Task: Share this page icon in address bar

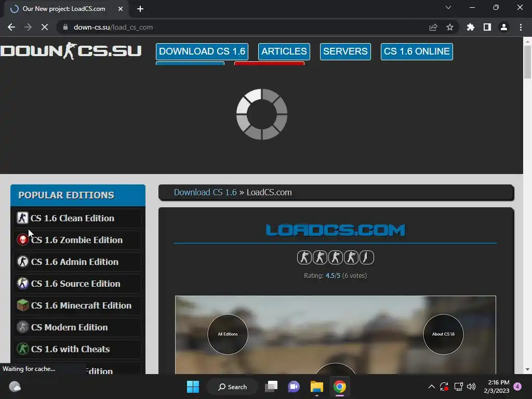Action: click(x=433, y=27)
